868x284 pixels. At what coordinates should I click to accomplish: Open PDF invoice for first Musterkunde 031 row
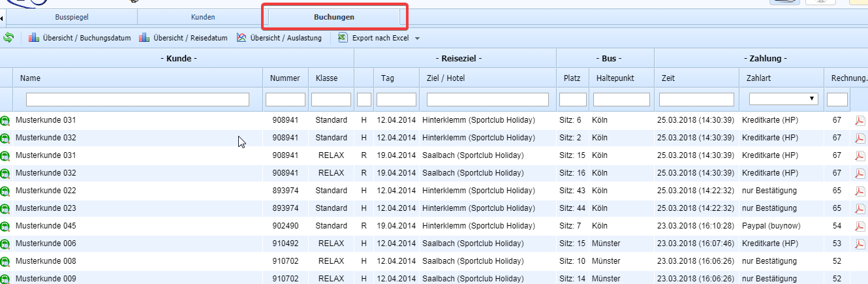coord(860,121)
